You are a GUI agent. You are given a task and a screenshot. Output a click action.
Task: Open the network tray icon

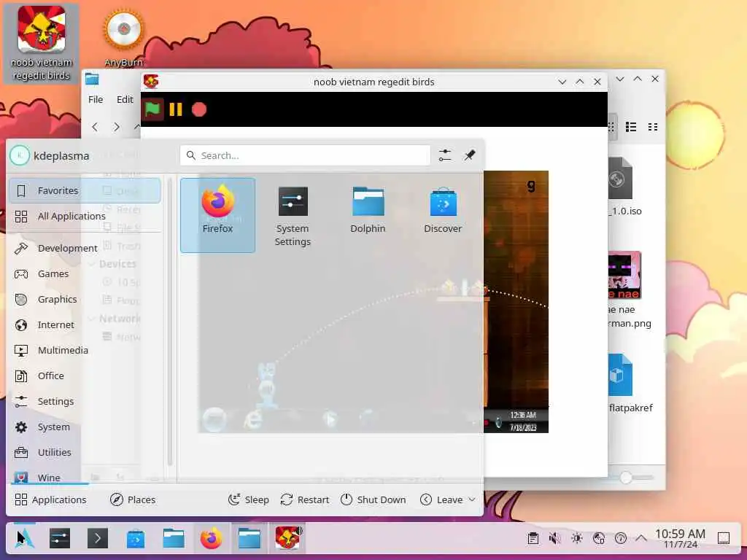pos(599,539)
